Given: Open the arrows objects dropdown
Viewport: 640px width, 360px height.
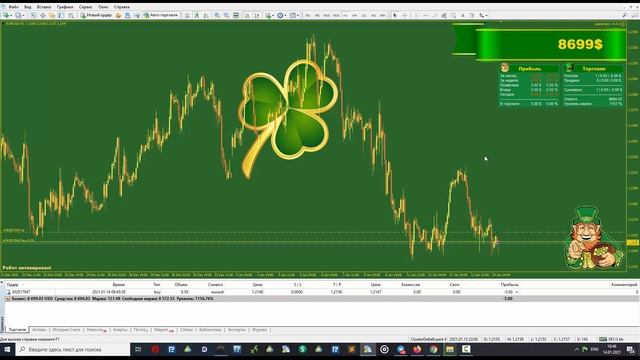Looking at the screenshot, I should tap(484, 15).
